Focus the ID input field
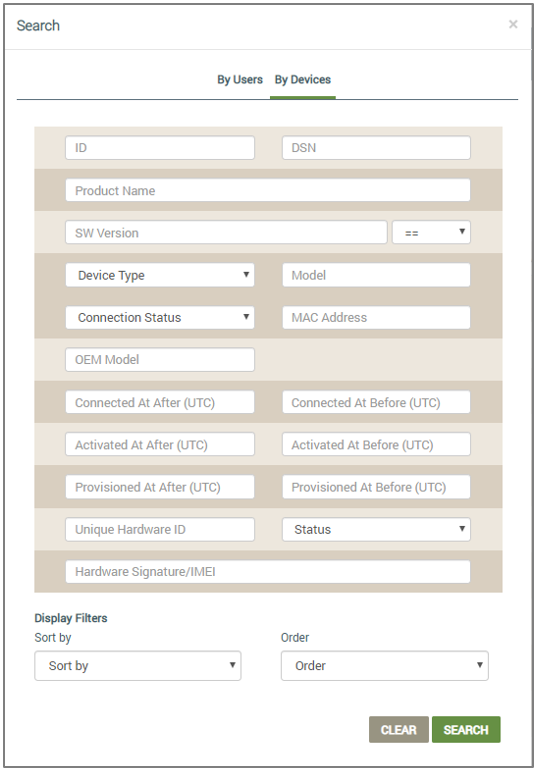 160,148
